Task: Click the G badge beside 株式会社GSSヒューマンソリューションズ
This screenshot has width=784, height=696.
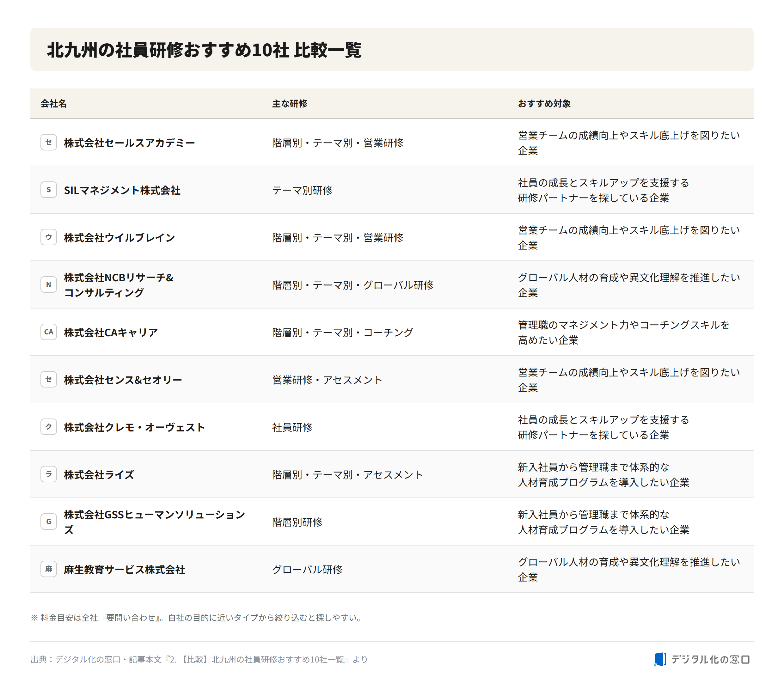Action: click(x=49, y=522)
